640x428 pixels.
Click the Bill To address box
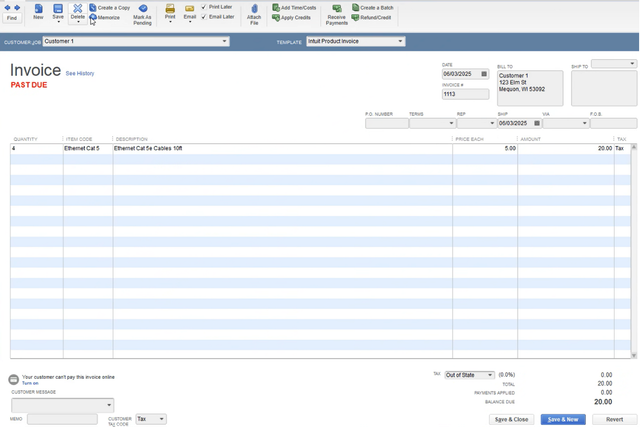pos(530,88)
